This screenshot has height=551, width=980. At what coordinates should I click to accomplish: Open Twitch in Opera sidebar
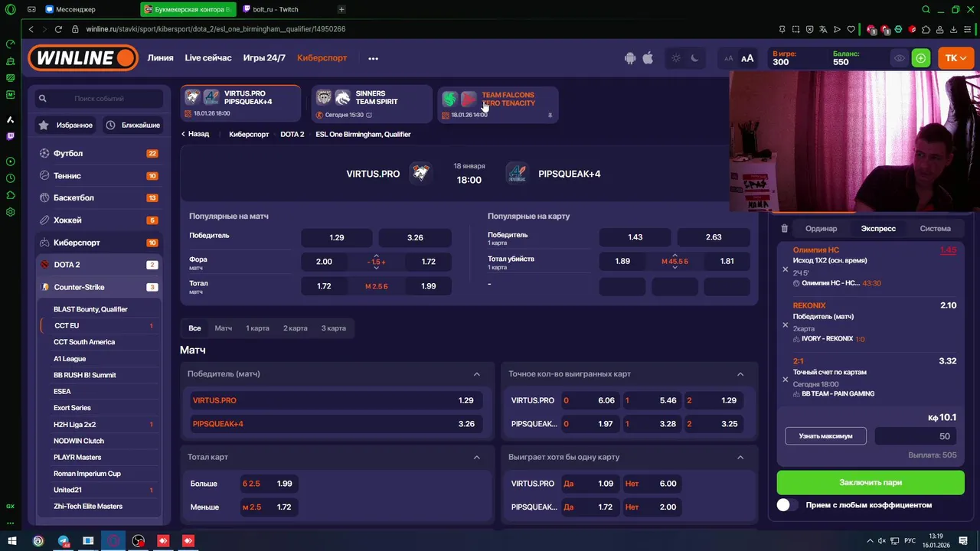(x=10, y=136)
